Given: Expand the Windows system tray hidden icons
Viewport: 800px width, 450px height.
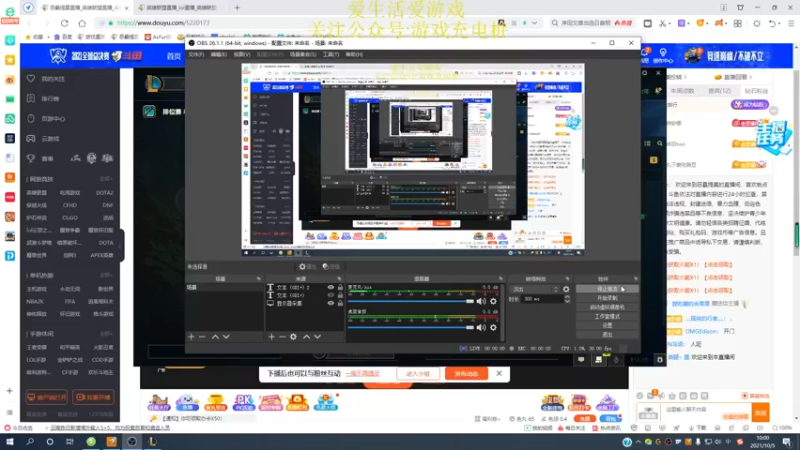Looking at the screenshot, I should pos(638,442).
